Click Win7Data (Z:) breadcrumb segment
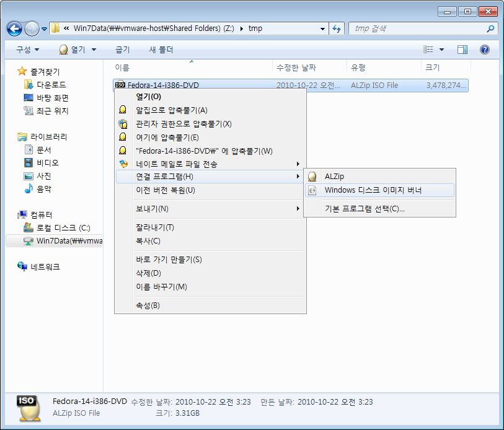 click(x=154, y=29)
